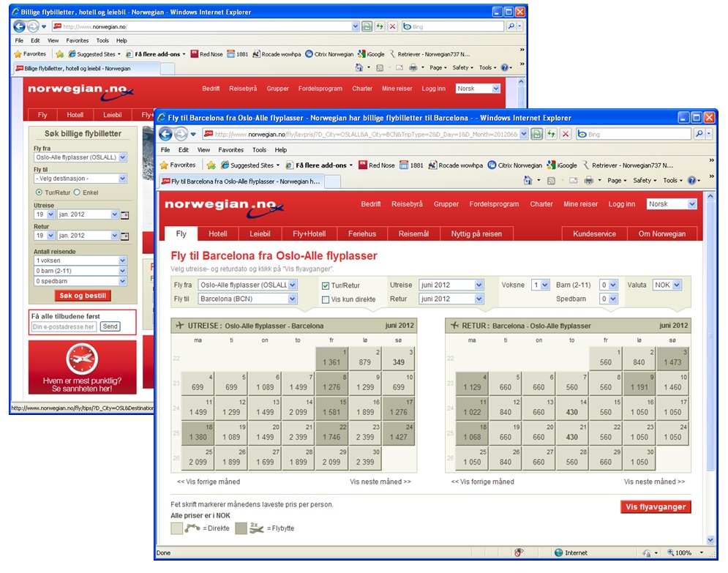Viewport: 728px width, 573px height.
Task: Click the front window vertical scrollbar thumb
Action: 710,334
